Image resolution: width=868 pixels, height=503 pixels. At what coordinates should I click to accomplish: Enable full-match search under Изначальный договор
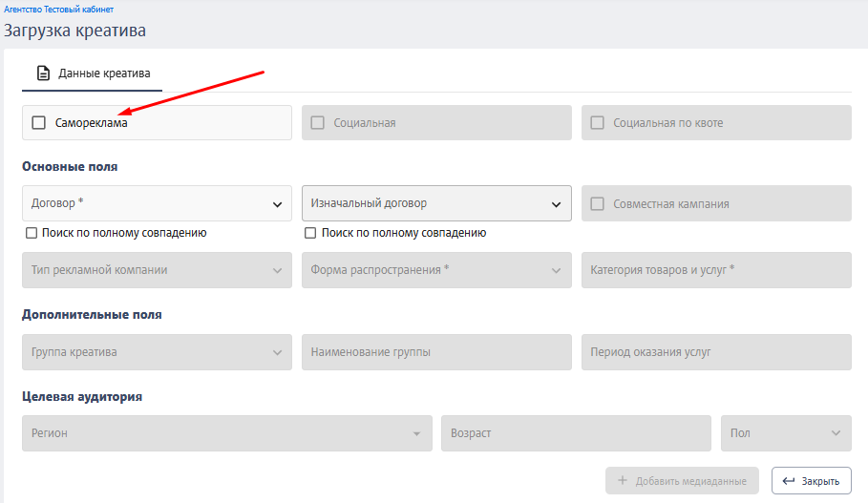pyautogui.click(x=310, y=233)
